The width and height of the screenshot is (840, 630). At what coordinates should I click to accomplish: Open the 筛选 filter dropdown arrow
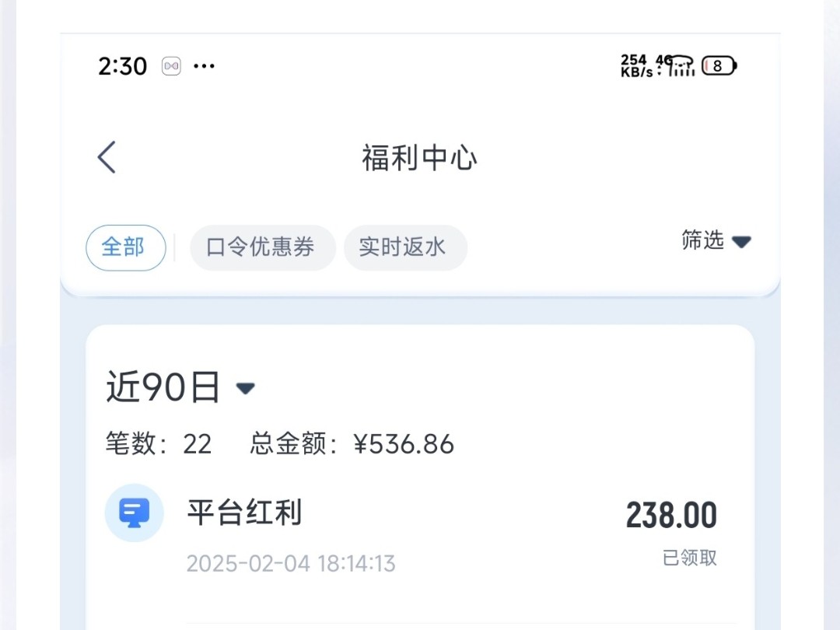pyautogui.click(x=740, y=242)
